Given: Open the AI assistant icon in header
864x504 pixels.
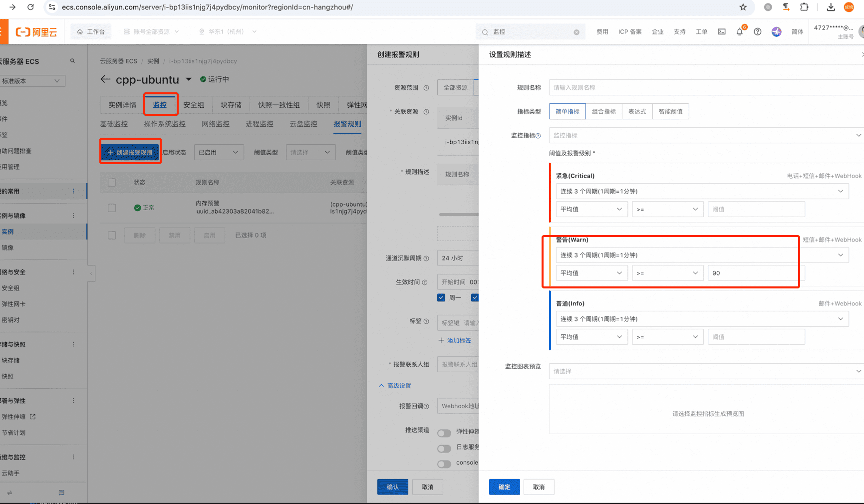Looking at the screenshot, I should coord(777,31).
